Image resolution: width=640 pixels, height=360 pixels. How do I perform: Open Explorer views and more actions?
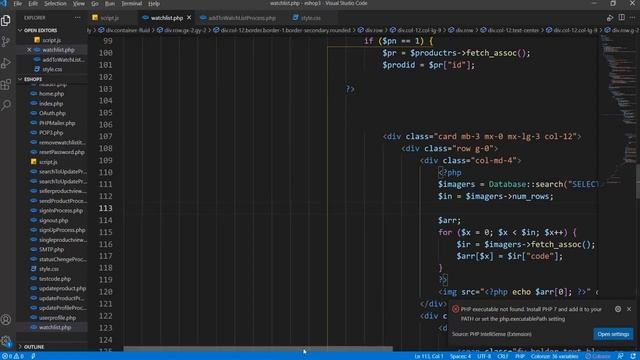(x=77, y=18)
